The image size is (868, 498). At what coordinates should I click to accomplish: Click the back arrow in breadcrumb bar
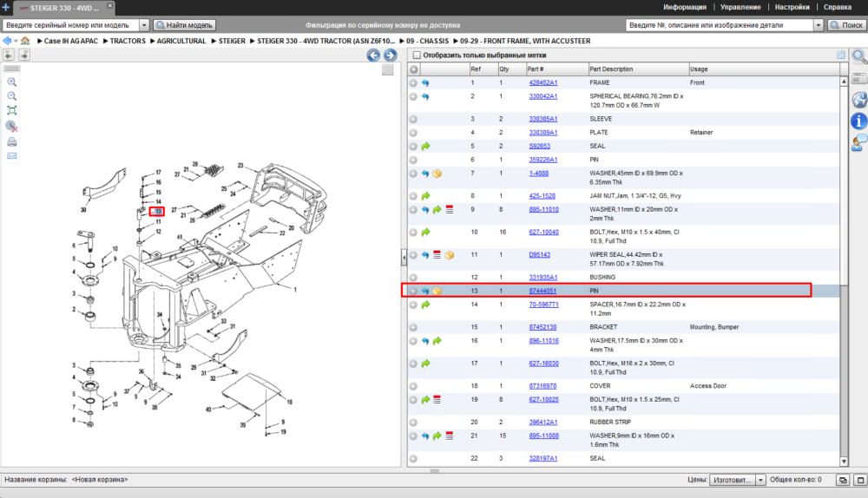click(7, 41)
